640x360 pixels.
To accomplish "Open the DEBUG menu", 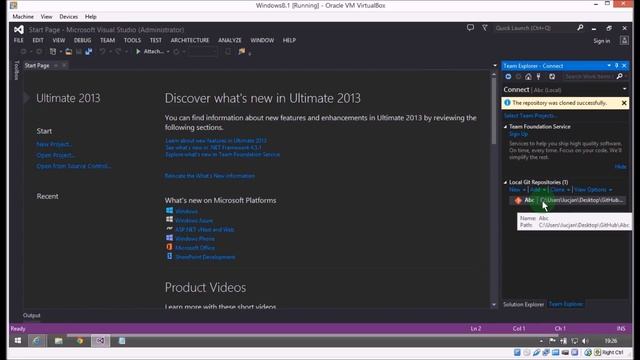I will tap(82, 40).
